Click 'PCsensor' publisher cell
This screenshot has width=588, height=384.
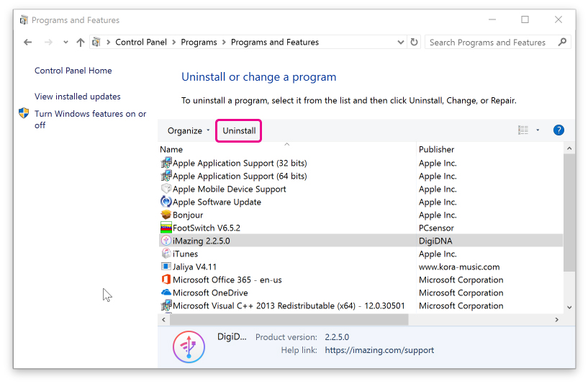pyautogui.click(x=436, y=228)
